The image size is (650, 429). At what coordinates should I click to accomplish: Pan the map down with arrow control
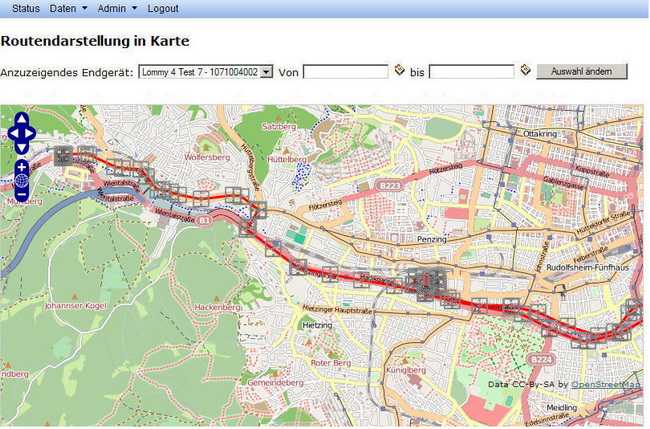[22, 148]
